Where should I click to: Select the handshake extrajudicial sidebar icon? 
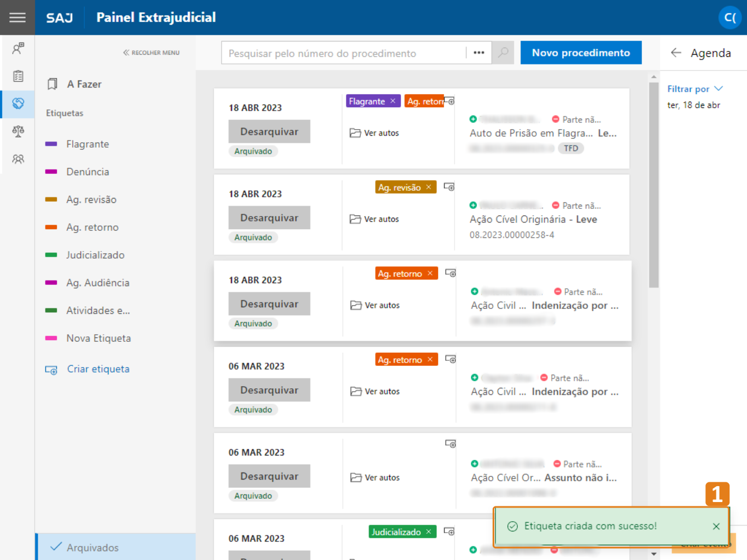coord(18,103)
